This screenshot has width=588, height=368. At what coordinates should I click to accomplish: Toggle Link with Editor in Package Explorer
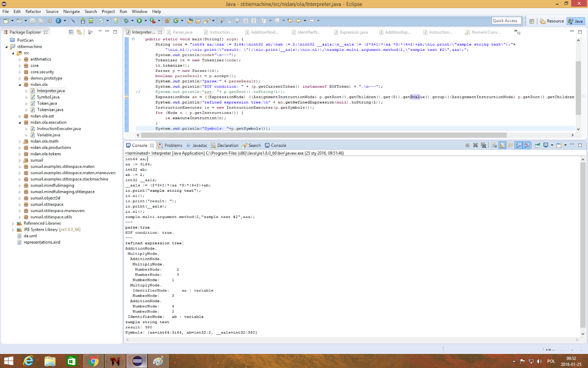tap(79, 32)
